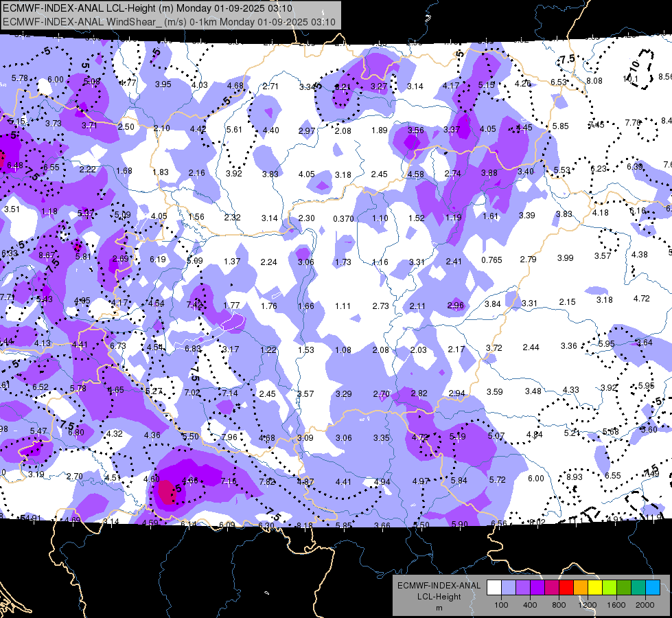Click the wind shear value 8.93
Screen dimensions: 672x618
(x=575, y=477)
